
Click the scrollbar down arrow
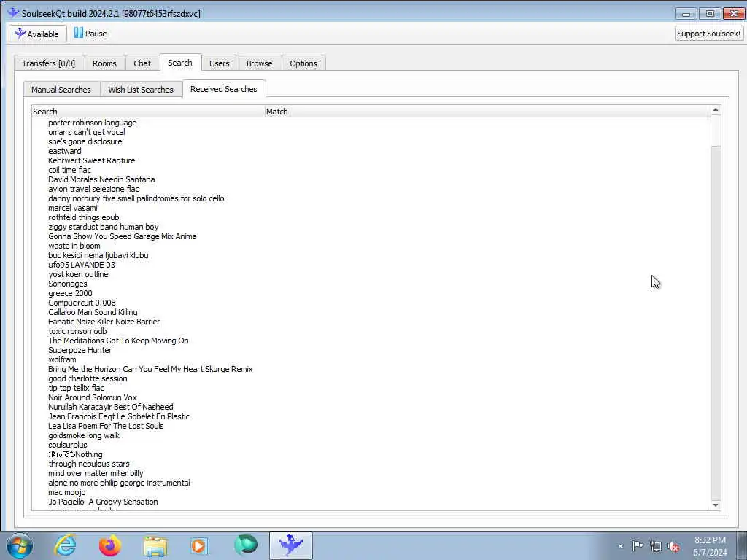715,505
